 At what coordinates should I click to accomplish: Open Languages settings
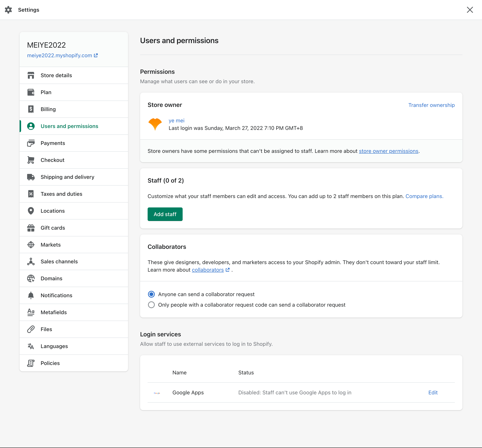click(x=74, y=346)
